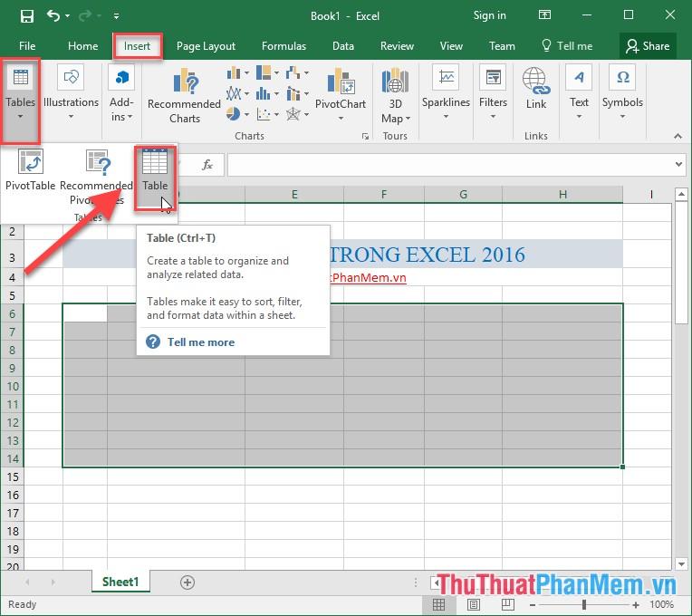Click the vertical scrollbar up arrow
The width and height of the screenshot is (692, 616).
click(681, 194)
